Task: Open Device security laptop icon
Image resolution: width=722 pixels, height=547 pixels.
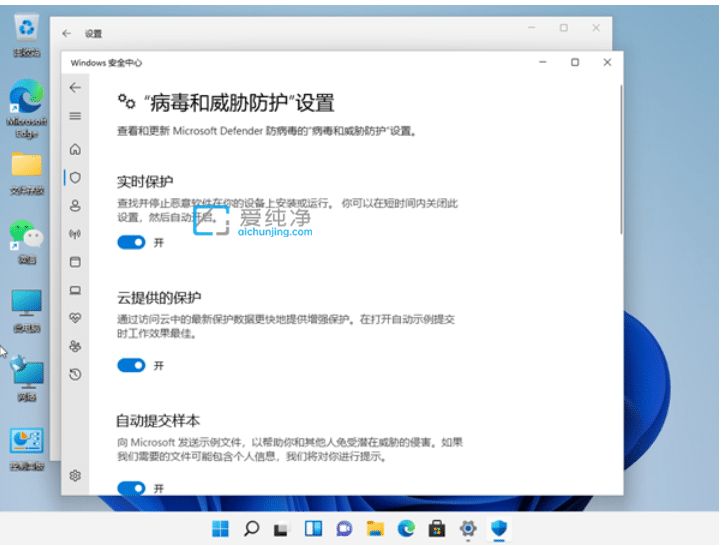Action: point(75,290)
